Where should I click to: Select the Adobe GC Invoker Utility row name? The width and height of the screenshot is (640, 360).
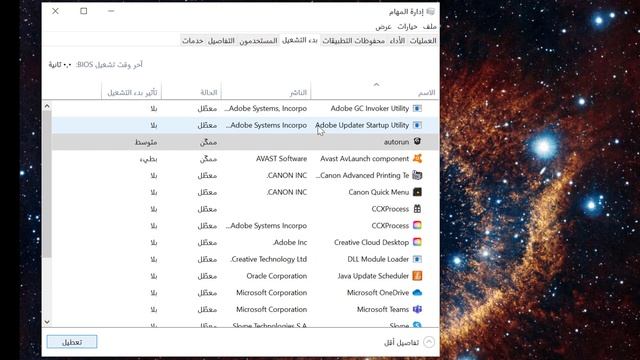click(x=369, y=108)
